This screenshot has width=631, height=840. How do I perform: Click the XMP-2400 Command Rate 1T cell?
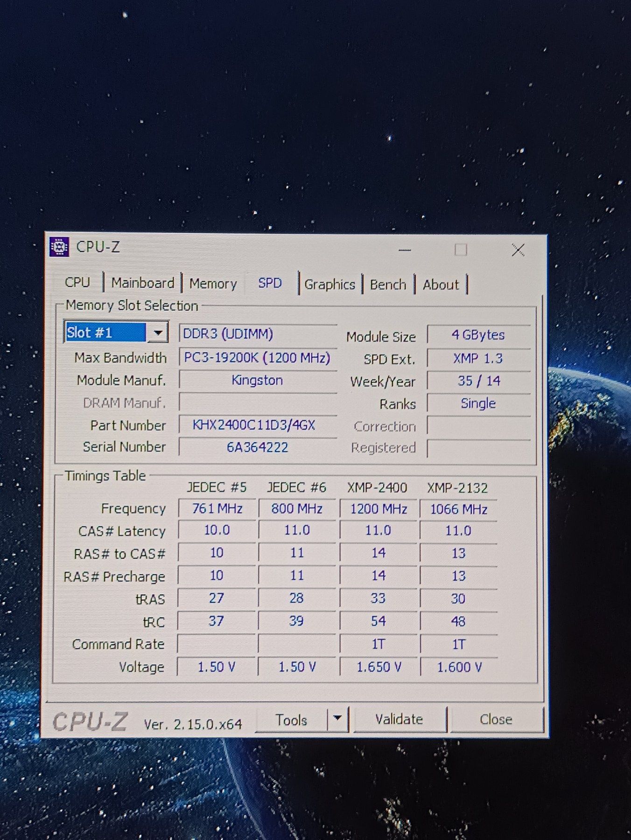379,644
